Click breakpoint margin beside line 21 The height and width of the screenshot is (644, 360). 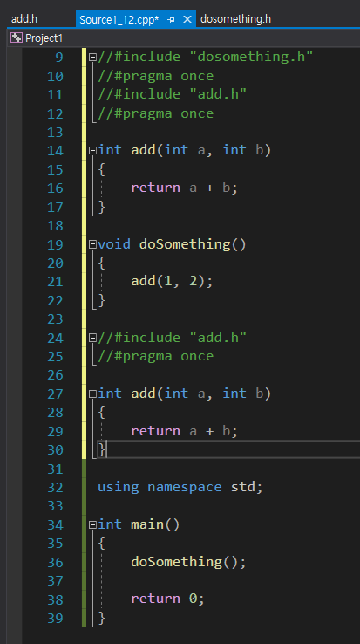[x=16, y=282]
